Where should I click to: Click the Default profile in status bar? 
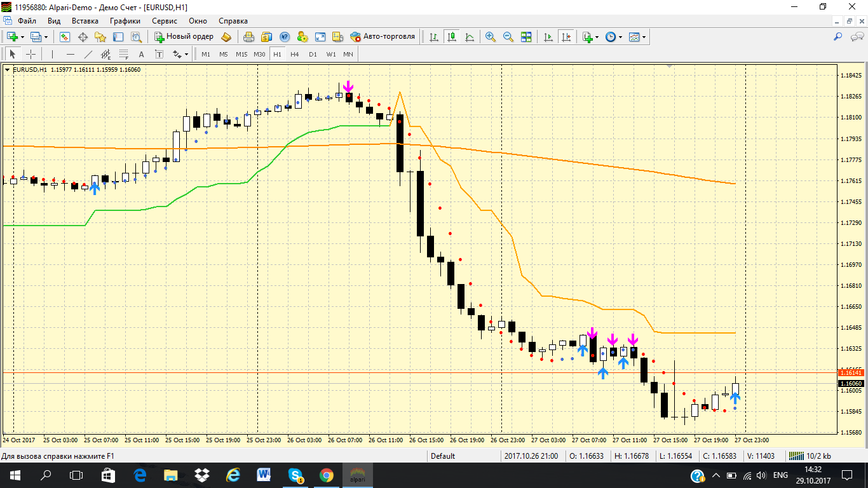pos(443,456)
